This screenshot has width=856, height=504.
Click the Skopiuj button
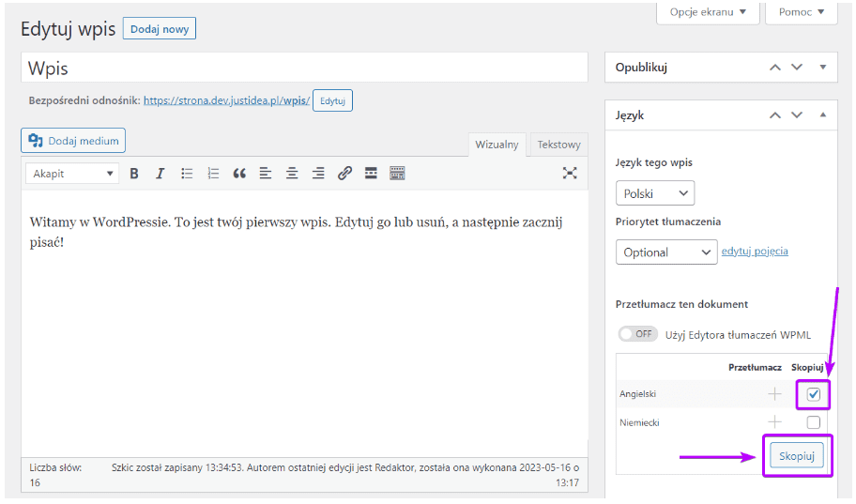click(797, 455)
